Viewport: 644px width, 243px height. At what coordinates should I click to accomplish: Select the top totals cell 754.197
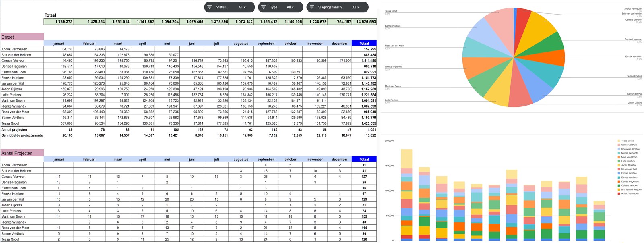(340, 21)
